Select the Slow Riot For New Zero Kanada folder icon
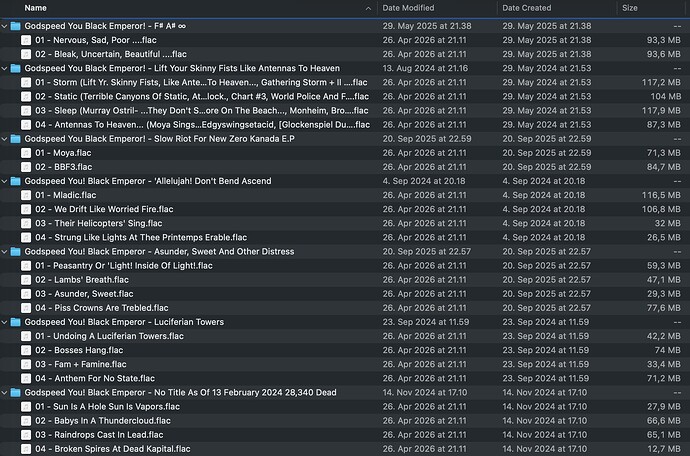690x456 pixels. [15, 139]
